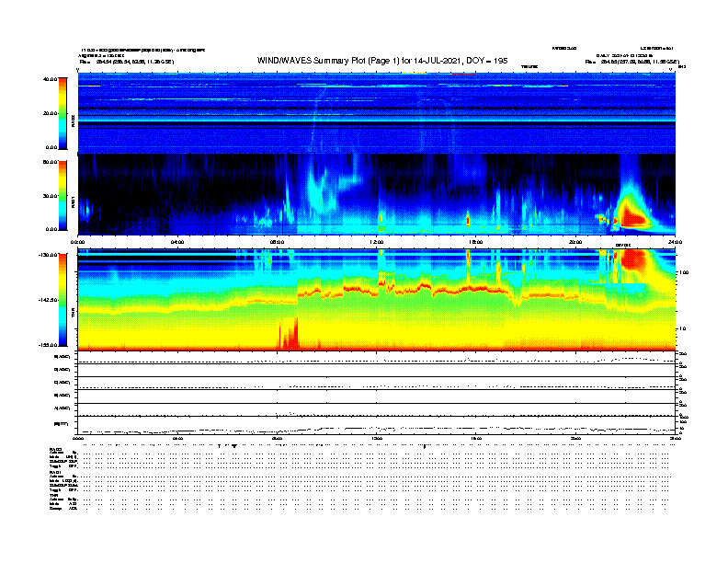Click the -155.00 label on TNR scale
Screen dimensions: 728x563
click(x=48, y=345)
